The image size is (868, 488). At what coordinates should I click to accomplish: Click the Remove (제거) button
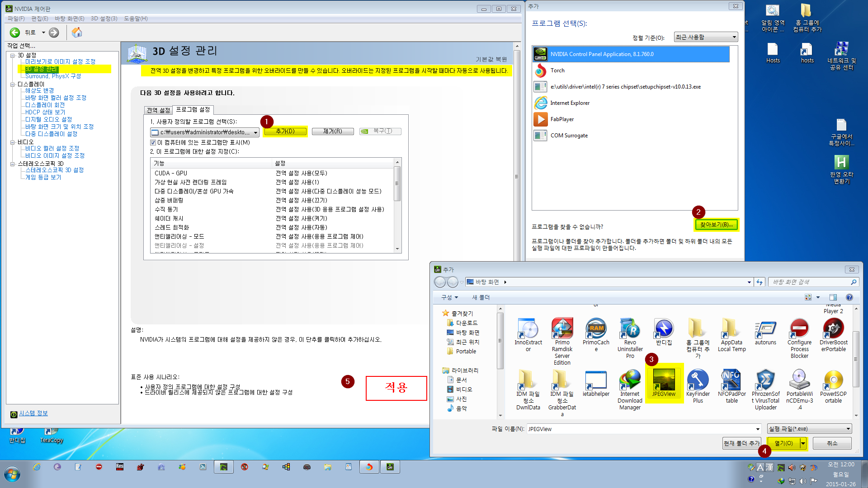tap(333, 131)
